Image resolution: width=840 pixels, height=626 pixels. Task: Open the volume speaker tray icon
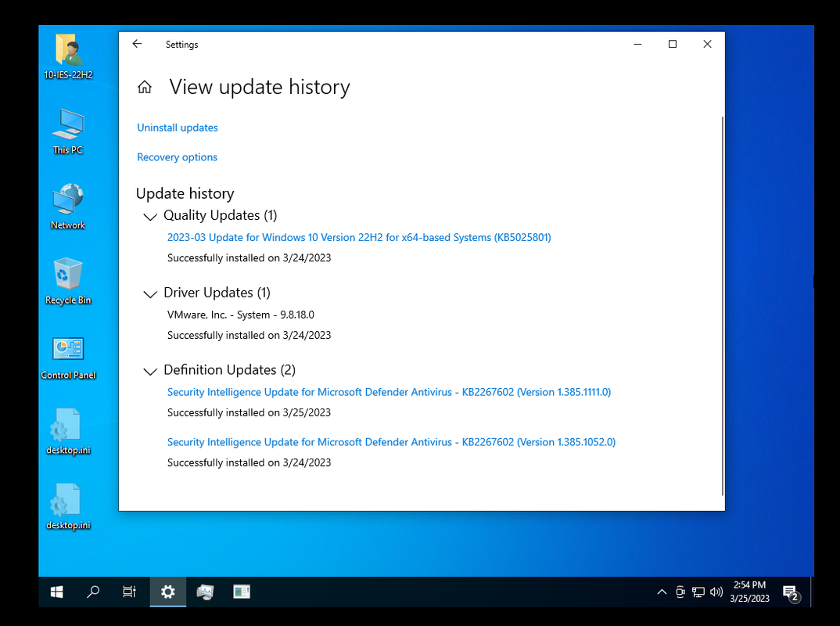pos(716,592)
